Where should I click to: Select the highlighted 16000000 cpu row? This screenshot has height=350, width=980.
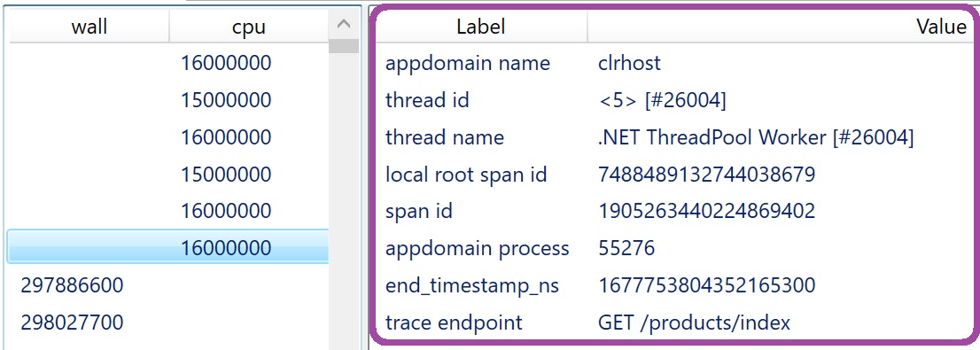click(167, 247)
